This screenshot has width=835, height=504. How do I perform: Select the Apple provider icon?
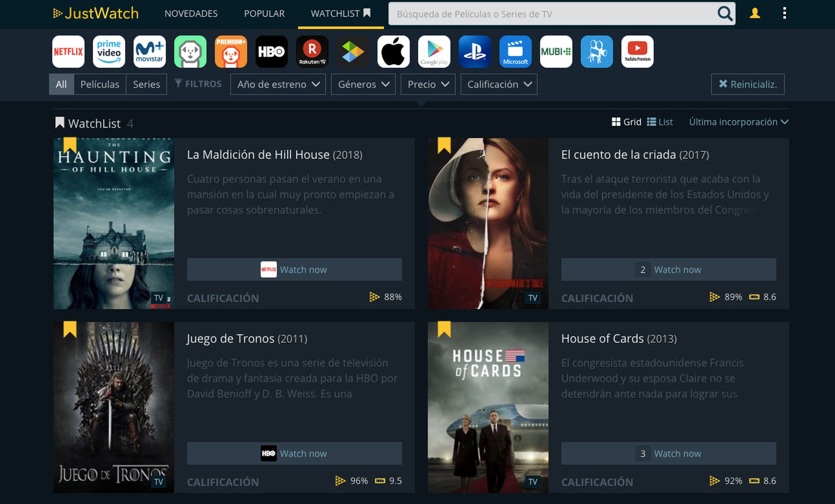(x=393, y=52)
